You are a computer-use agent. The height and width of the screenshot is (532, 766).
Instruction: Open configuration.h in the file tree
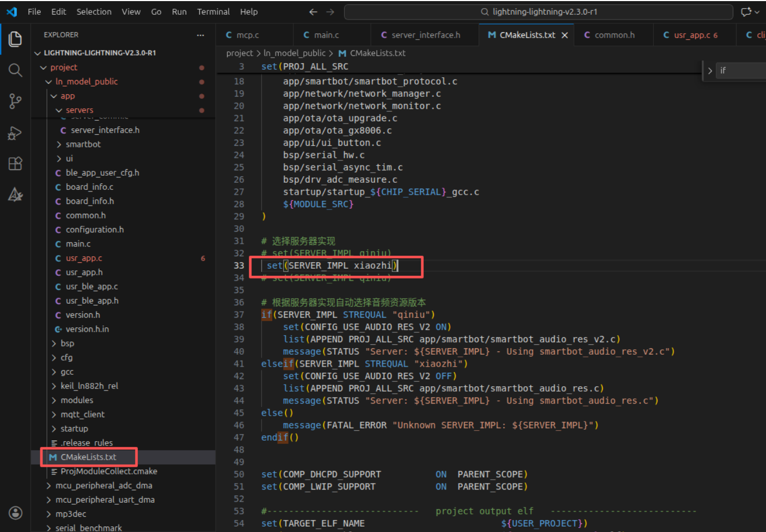coord(123,230)
